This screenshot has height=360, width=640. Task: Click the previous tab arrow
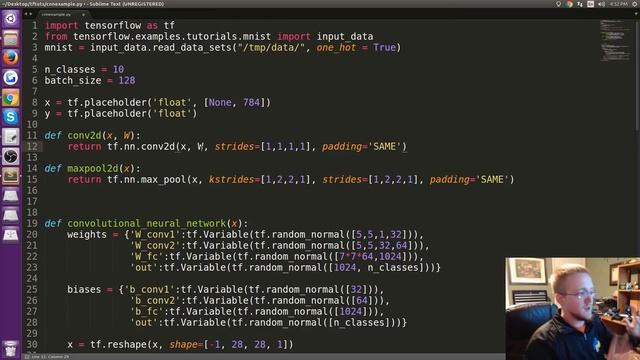[x=26, y=14]
